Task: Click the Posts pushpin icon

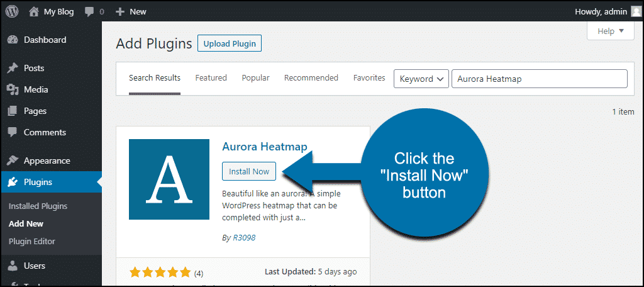Action: point(13,68)
